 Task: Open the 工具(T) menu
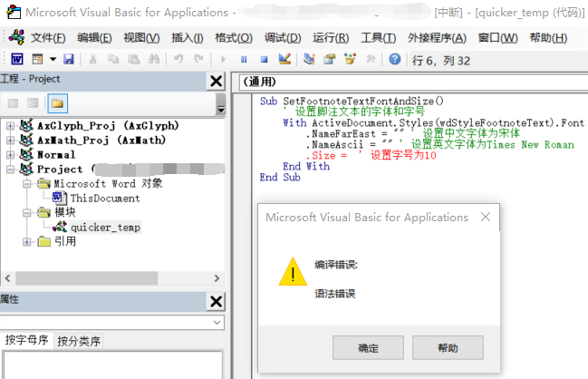tap(379, 38)
